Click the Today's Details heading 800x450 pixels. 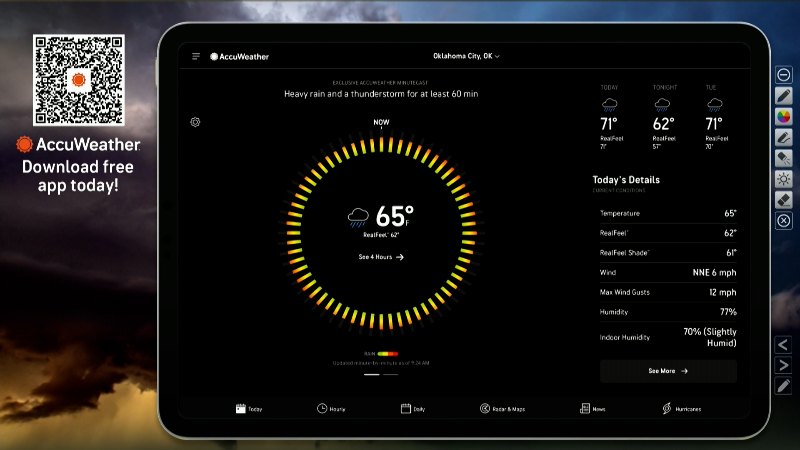coord(626,180)
